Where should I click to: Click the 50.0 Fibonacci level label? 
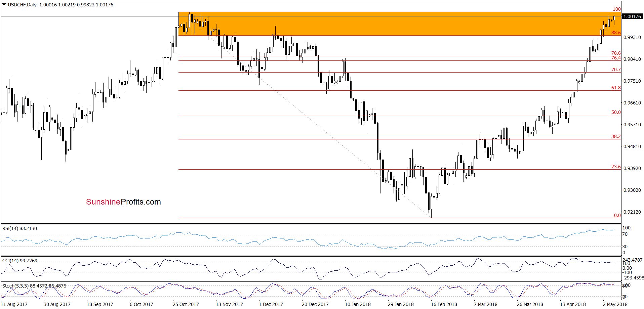coord(616,112)
